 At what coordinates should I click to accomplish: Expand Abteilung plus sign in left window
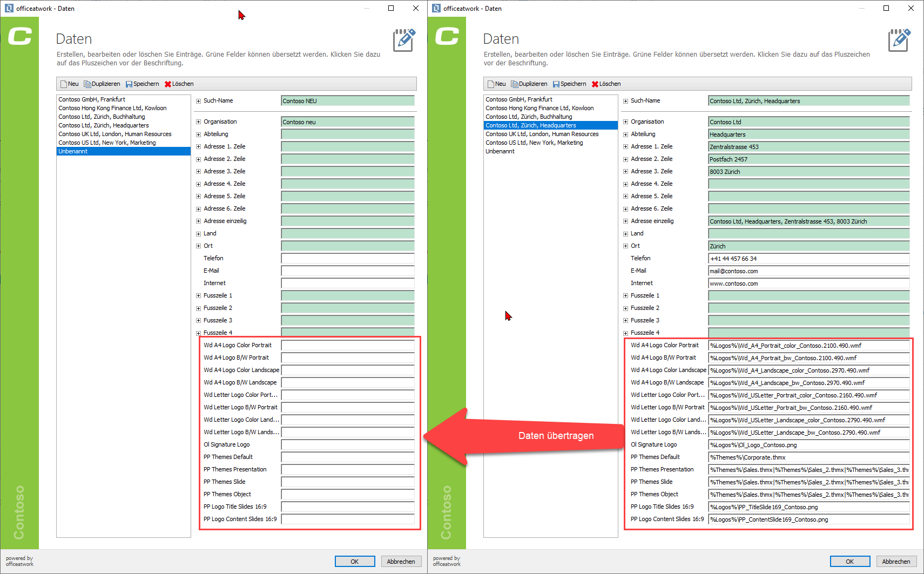coord(198,134)
